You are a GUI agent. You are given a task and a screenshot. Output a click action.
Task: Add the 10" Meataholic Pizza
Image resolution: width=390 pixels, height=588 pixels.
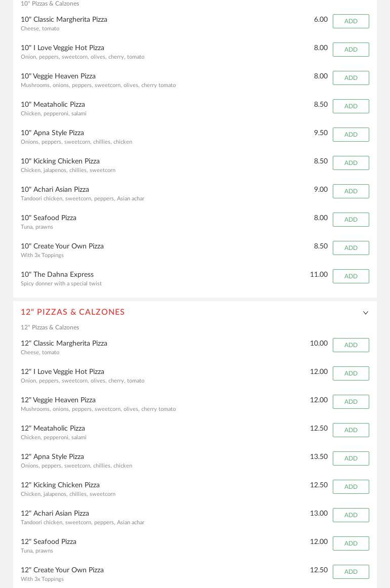(350, 106)
